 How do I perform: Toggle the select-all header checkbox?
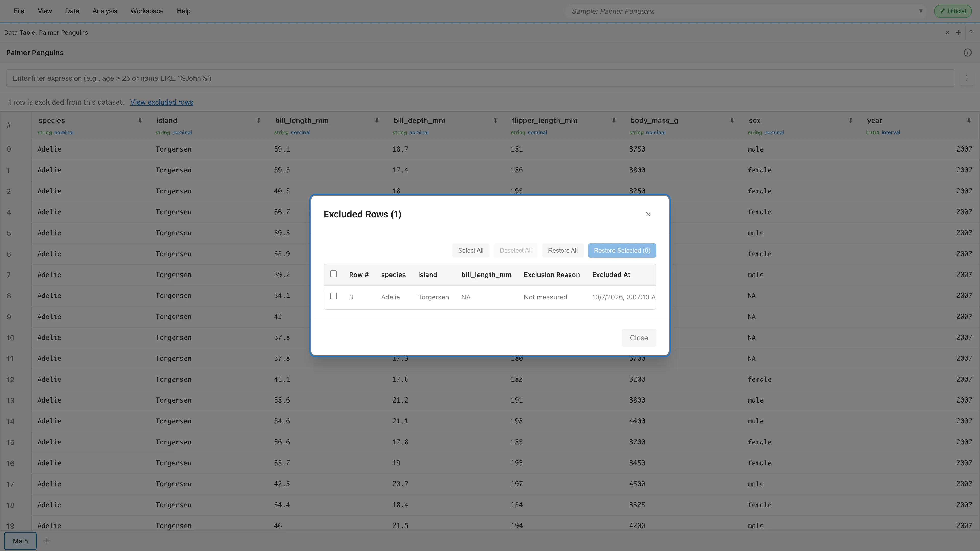tap(333, 274)
